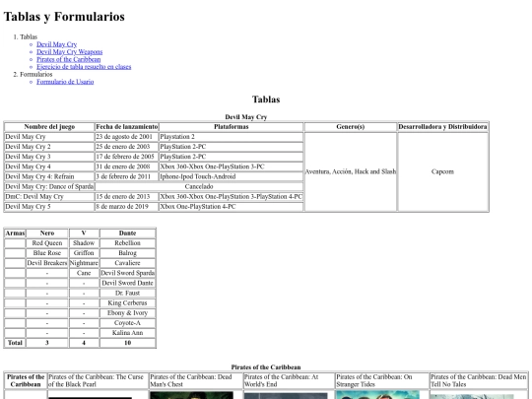532x399 pixels.
Task: Click the Kalina Ann cell
Action: pyautogui.click(x=127, y=333)
